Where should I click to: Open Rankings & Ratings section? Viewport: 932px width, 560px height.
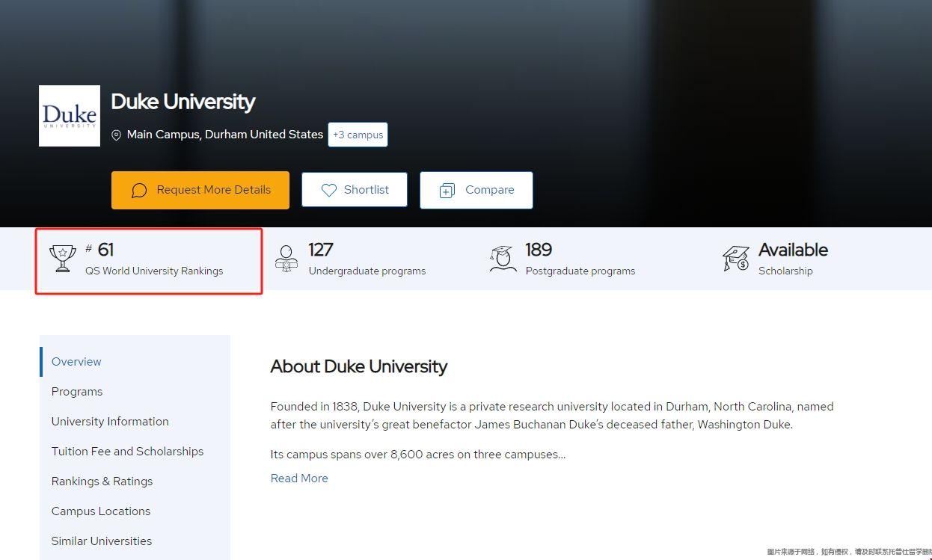pos(102,481)
